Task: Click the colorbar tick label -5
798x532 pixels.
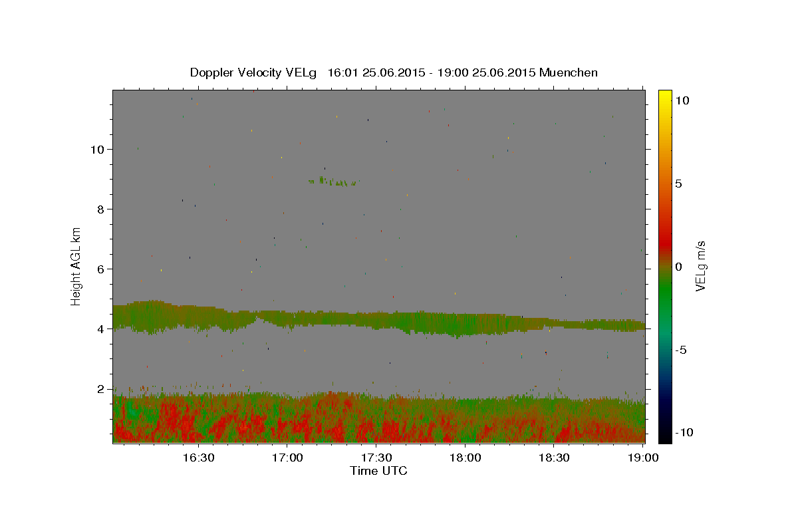Action: pyautogui.click(x=681, y=350)
